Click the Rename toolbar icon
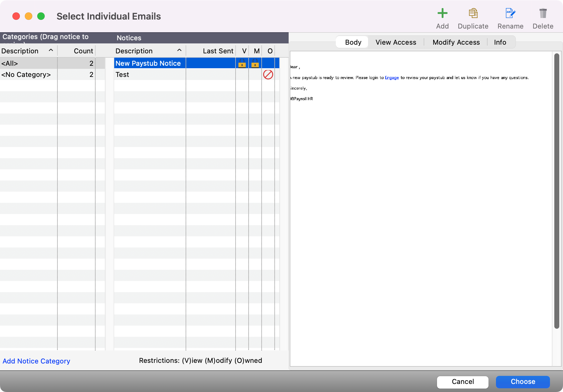Viewport: 563px width, 392px height. pyautogui.click(x=510, y=13)
